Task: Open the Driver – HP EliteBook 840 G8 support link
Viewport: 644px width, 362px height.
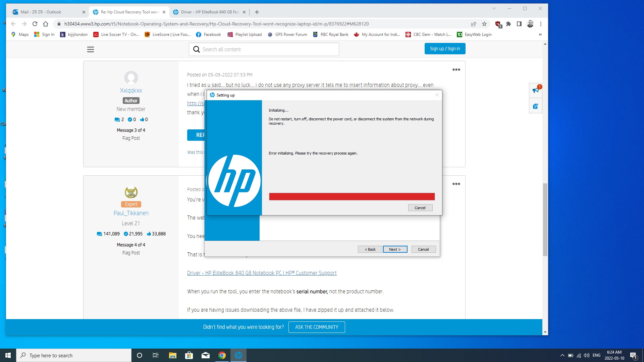Action: point(262,273)
